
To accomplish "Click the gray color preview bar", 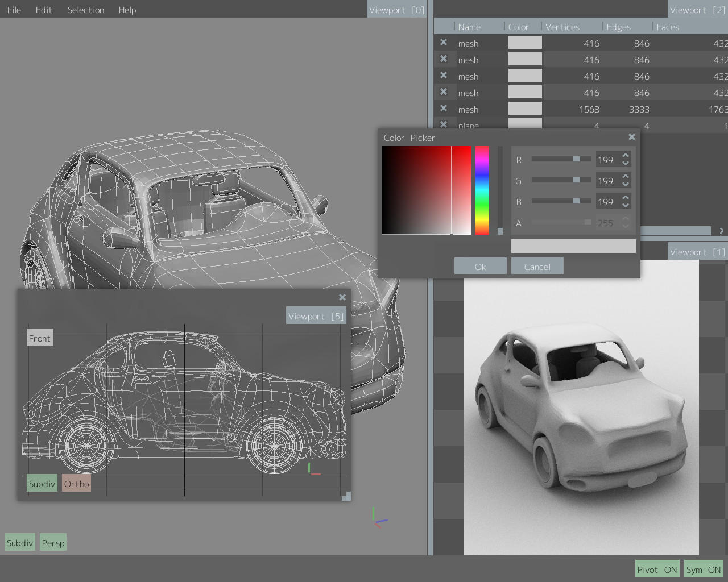I will point(573,246).
